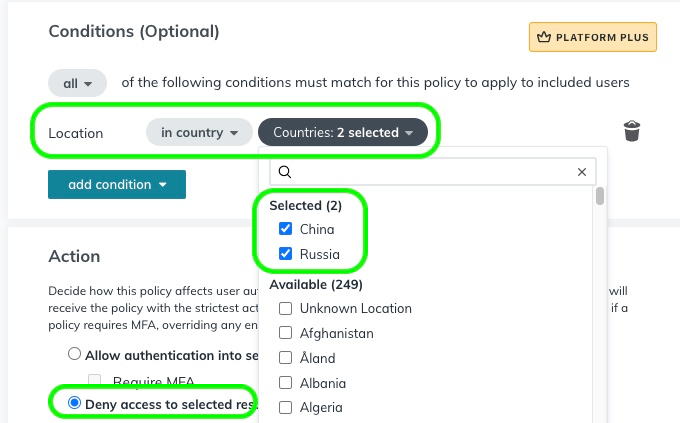Choose Deny access to selected resources
Screen dimensions: 680x423
click(x=74, y=403)
